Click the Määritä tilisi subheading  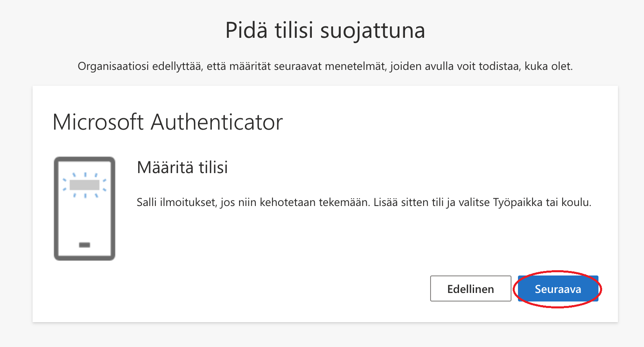182,167
